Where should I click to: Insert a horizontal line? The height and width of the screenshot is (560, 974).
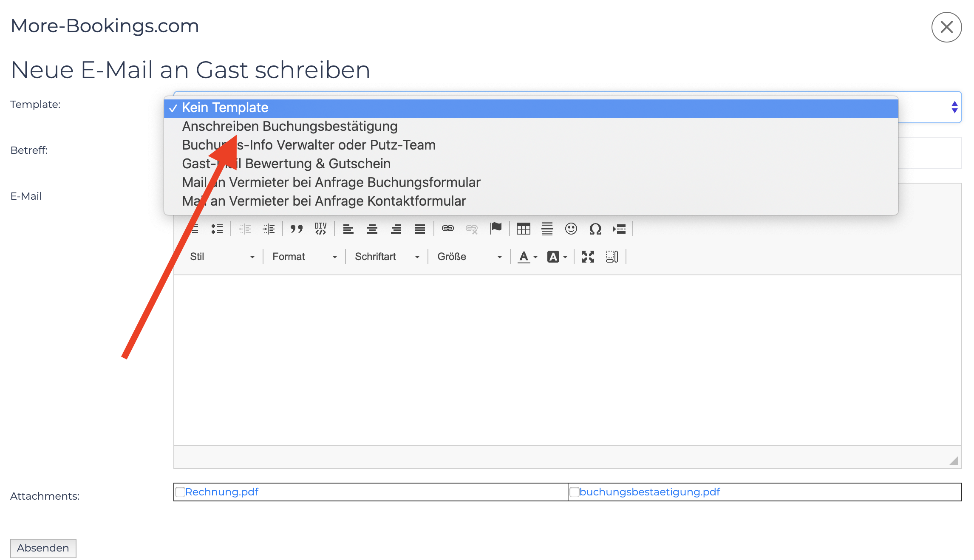point(547,229)
